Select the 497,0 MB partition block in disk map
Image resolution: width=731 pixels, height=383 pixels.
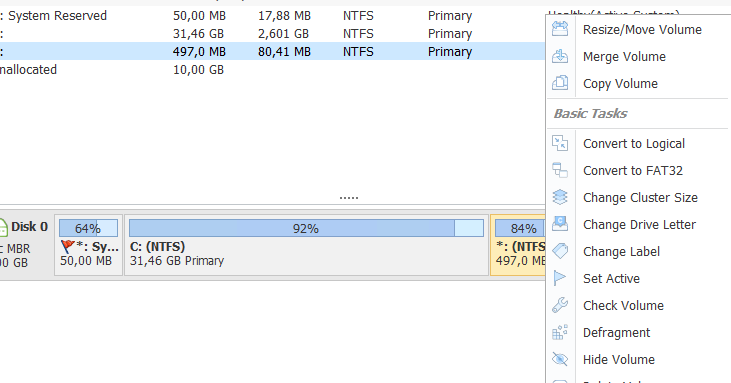click(518, 245)
